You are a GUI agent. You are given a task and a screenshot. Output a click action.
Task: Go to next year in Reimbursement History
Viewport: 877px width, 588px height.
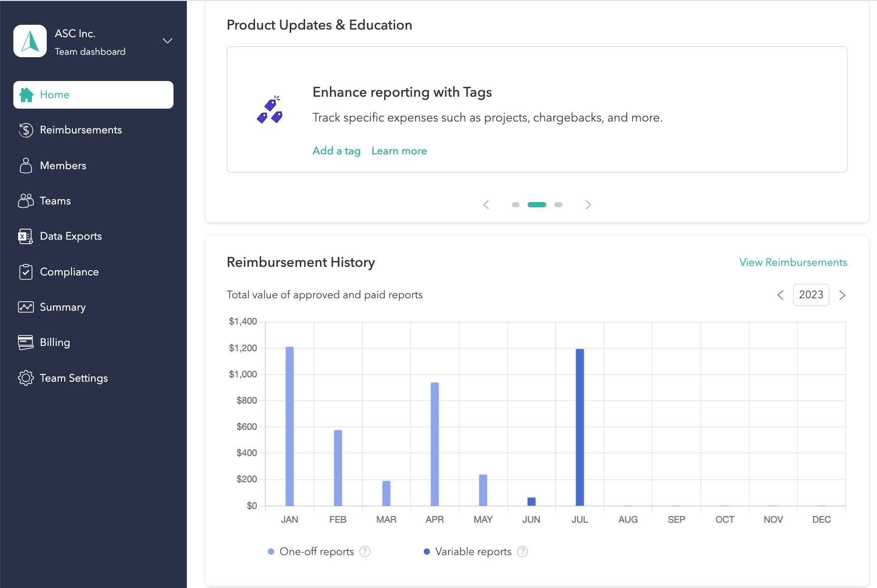pos(842,295)
